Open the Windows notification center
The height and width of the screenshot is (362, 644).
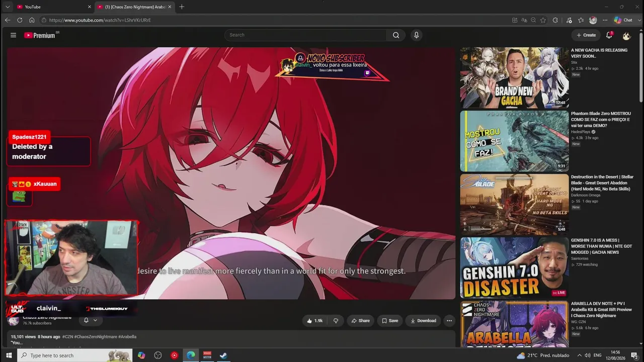pos(634,355)
